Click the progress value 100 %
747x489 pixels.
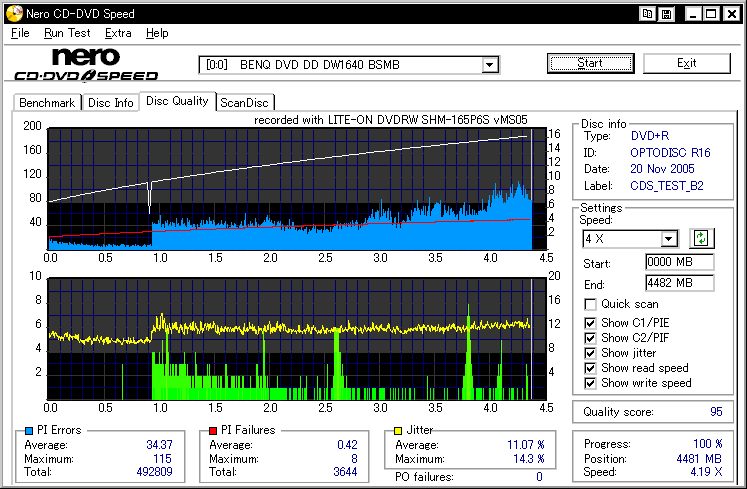click(707, 444)
